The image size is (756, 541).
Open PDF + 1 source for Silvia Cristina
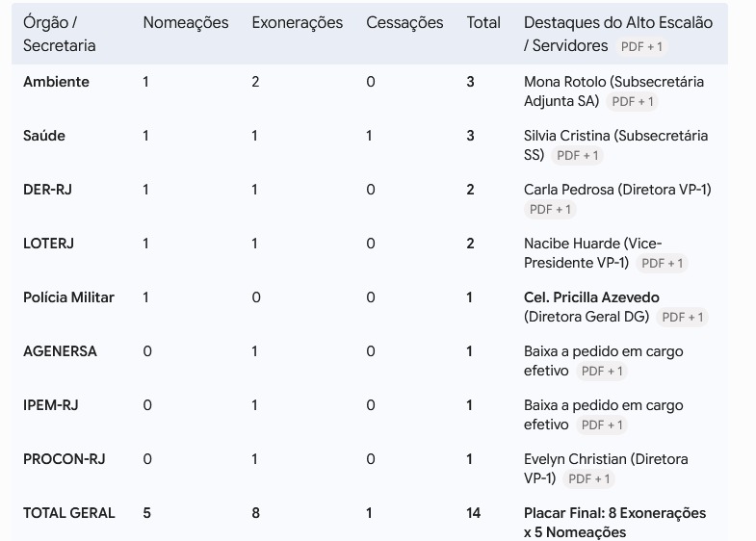578,156
